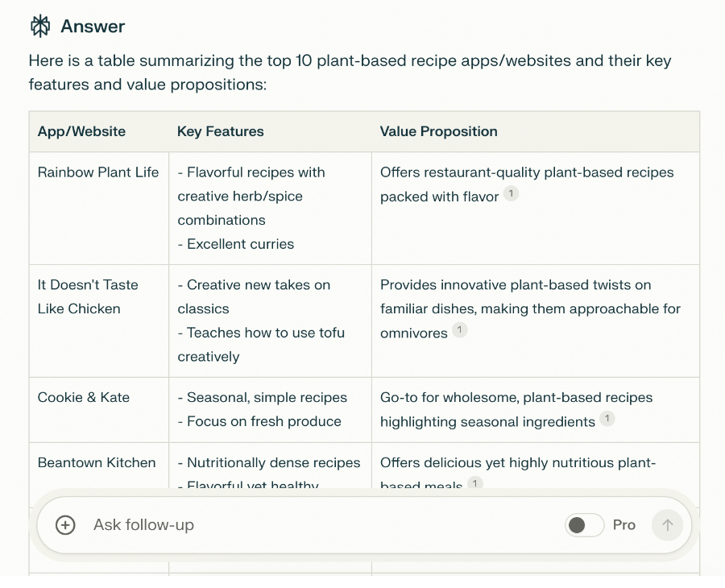Screen dimensions: 725x588
Task: Open citation 1 for Beantown Kitchen row
Action: pos(475,483)
